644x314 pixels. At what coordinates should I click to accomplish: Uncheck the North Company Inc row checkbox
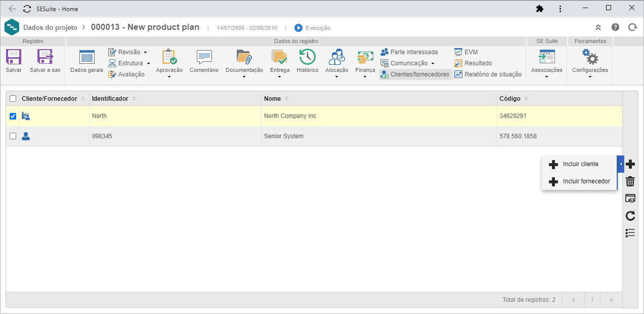pyautogui.click(x=13, y=116)
